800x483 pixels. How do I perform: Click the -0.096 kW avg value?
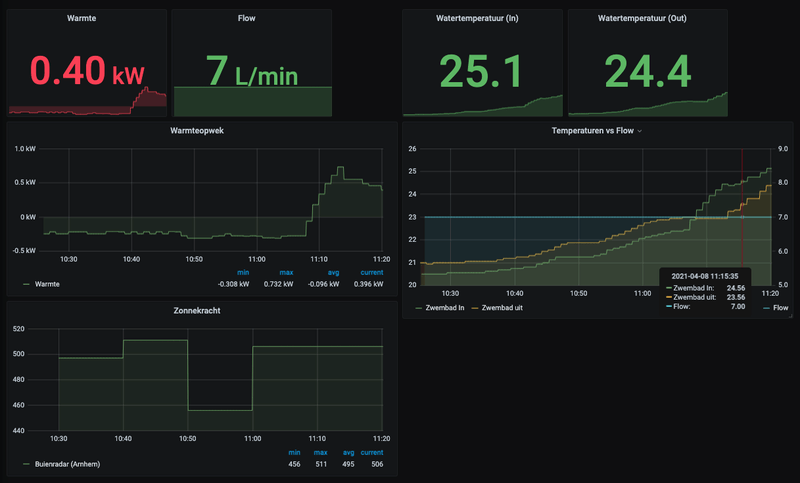pyautogui.click(x=323, y=284)
